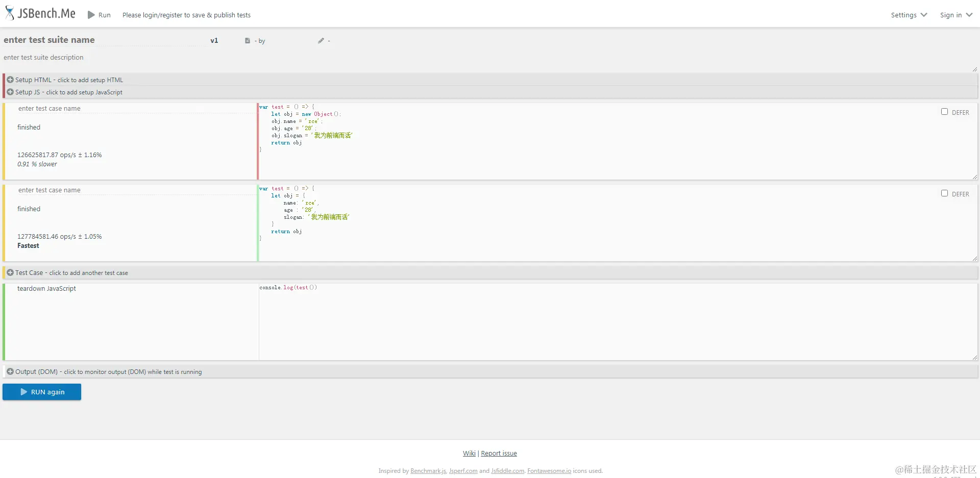This screenshot has height=478, width=980.
Task: Open the Report issue link
Action: tap(499, 453)
